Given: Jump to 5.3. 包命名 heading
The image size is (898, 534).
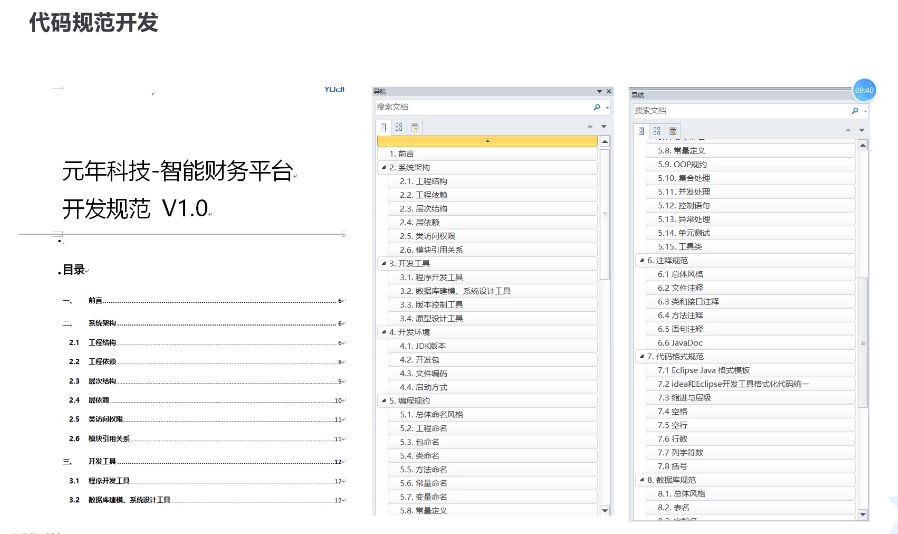Looking at the screenshot, I should (493, 442).
